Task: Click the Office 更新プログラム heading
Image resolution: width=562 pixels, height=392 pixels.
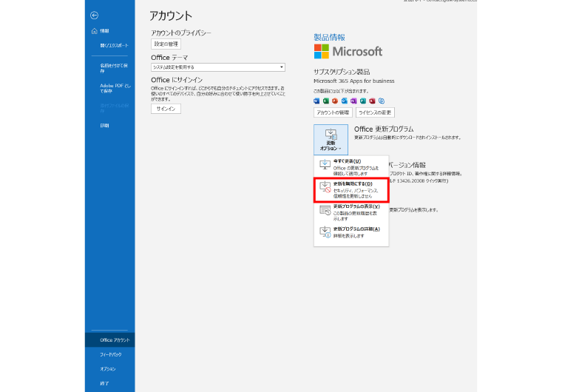Action: coord(384,129)
